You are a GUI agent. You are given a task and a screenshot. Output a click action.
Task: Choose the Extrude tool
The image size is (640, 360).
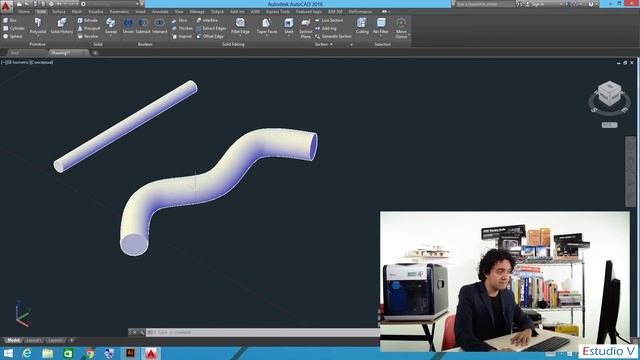click(88, 20)
